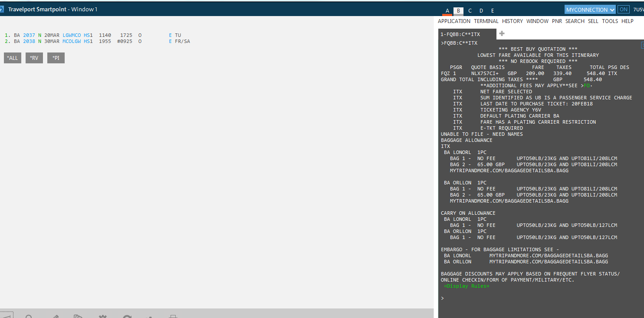
Task: Click the BEST BUY QUOTATION header
Action: click(x=538, y=49)
